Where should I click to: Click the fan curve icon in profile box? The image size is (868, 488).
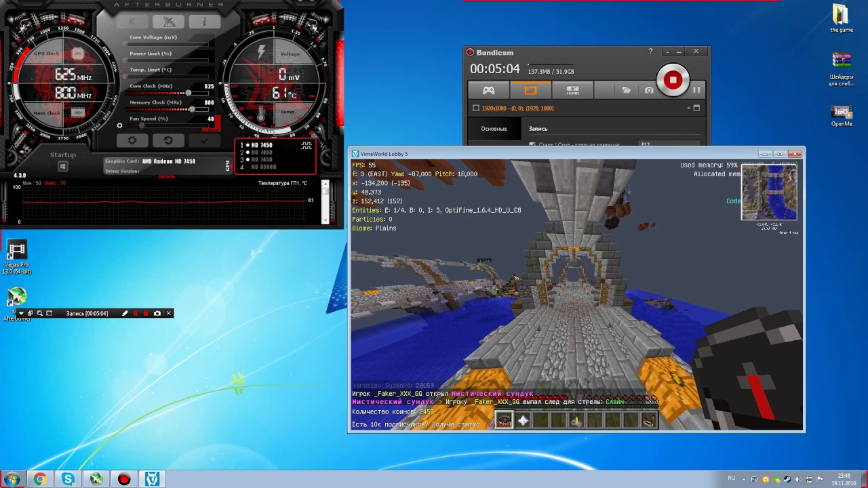click(x=307, y=146)
